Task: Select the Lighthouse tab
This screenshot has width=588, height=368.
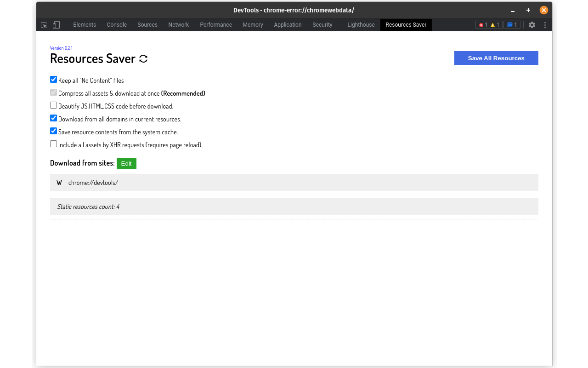Action: pos(361,25)
